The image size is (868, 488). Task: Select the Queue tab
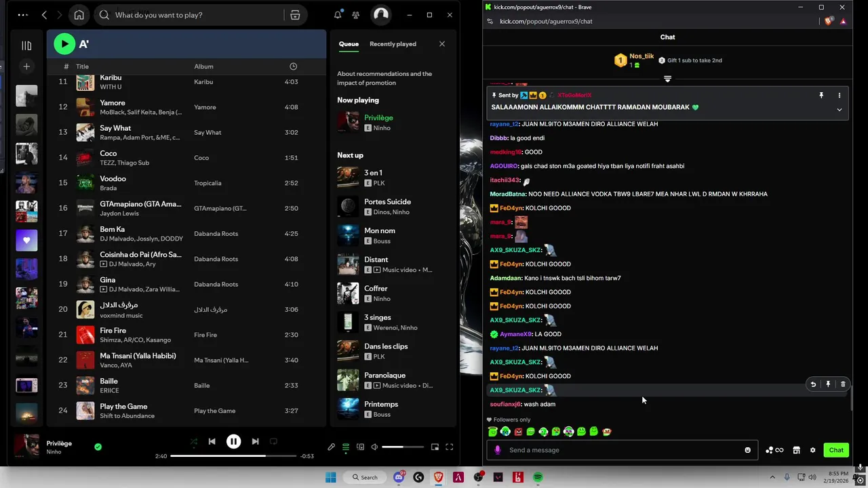tap(349, 44)
